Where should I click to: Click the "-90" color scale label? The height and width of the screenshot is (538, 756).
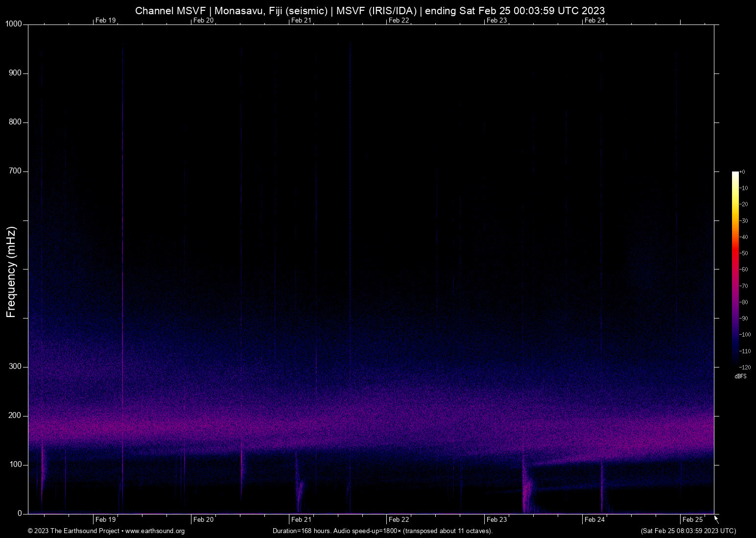pos(744,318)
